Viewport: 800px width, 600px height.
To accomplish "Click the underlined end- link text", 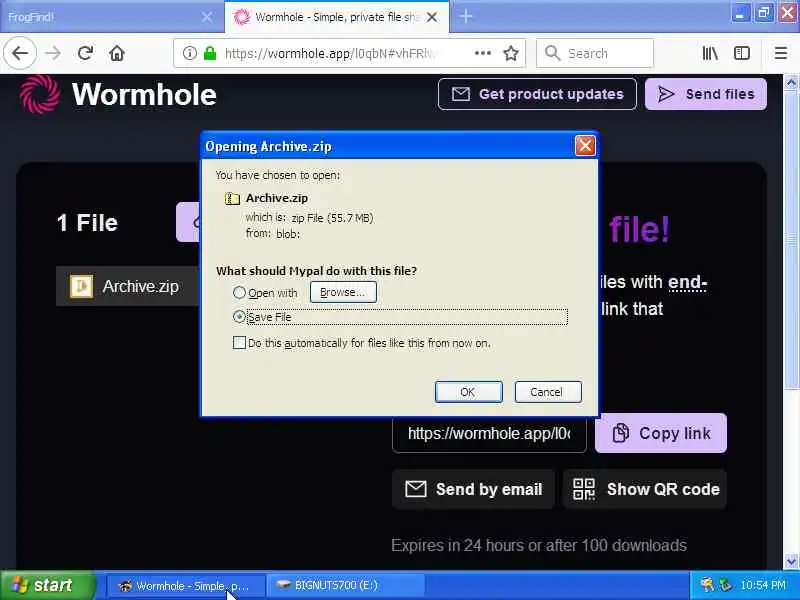I will click(687, 283).
